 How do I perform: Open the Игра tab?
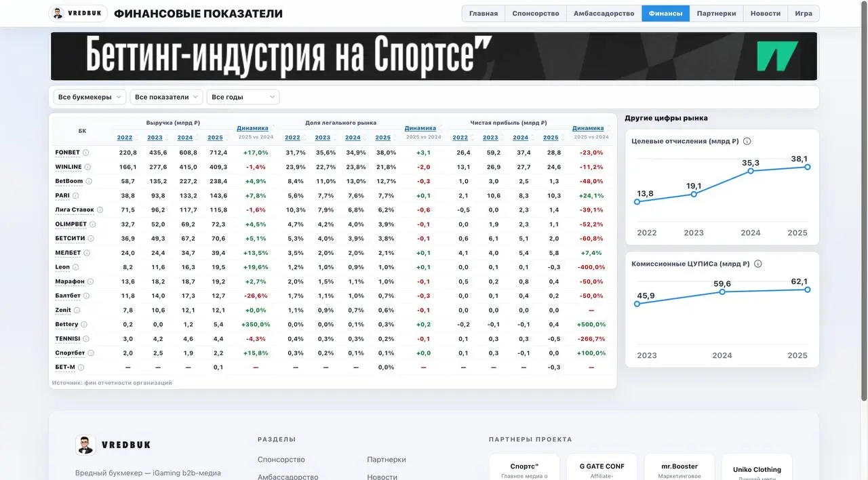pyautogui.click(x=804, y=14)
